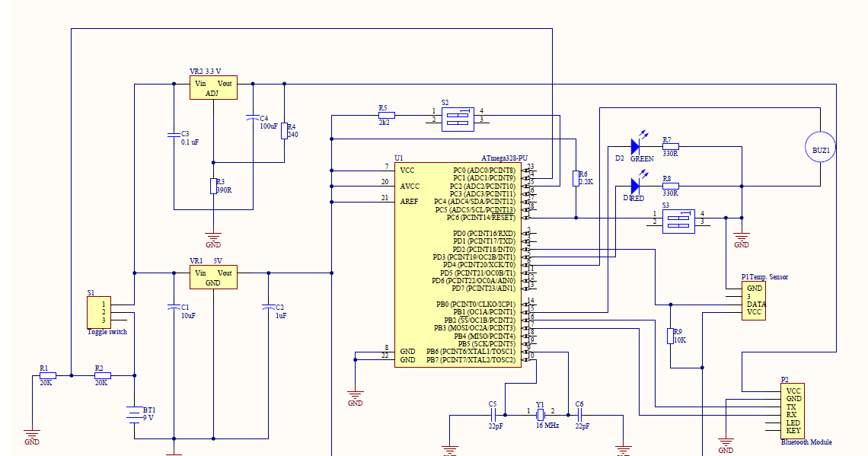The width and height of the screenshot is (868, 456).
Task: Click the Bluetooth Module caption
Action: [x=806, y=442]
